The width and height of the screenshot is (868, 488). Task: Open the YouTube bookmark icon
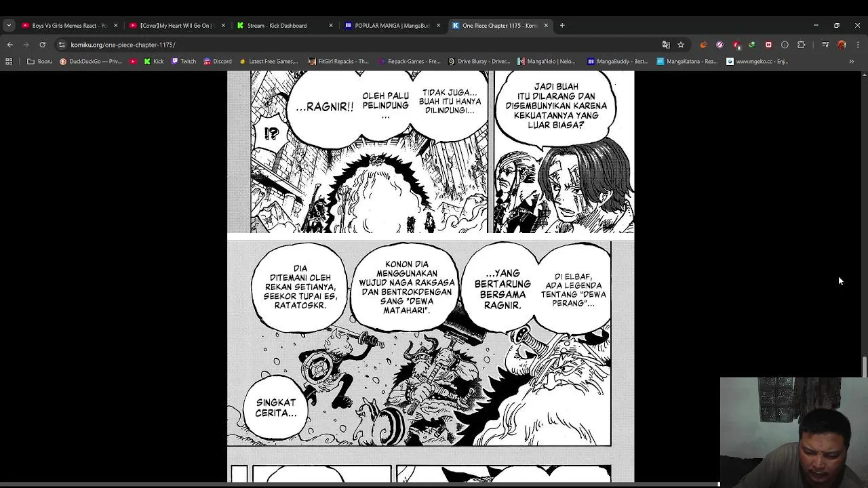click(x=133, y=61)
